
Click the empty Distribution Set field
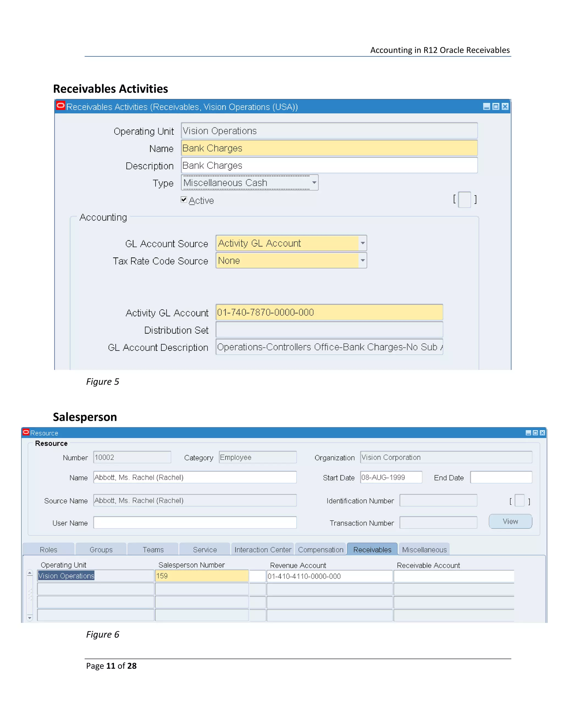[329, 330]
